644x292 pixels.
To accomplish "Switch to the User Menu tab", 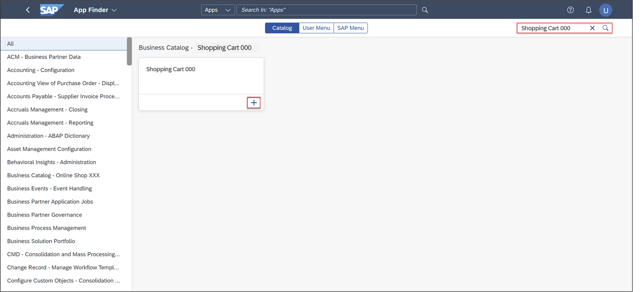I will coord(316,28).
